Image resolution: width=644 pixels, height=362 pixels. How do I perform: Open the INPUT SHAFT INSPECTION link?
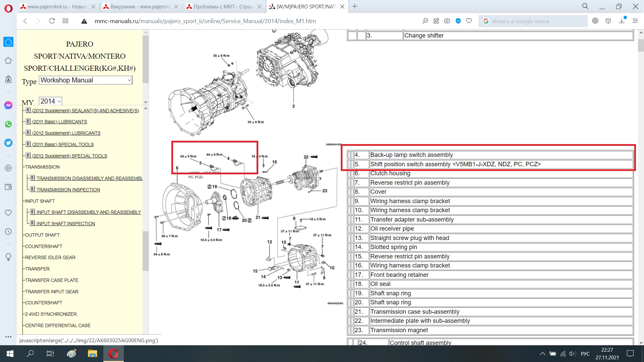[x=65, y=224]
